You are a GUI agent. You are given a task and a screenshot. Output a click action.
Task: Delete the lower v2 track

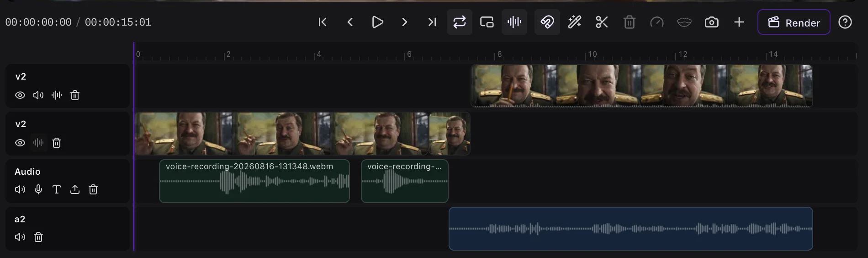(57, 143)
